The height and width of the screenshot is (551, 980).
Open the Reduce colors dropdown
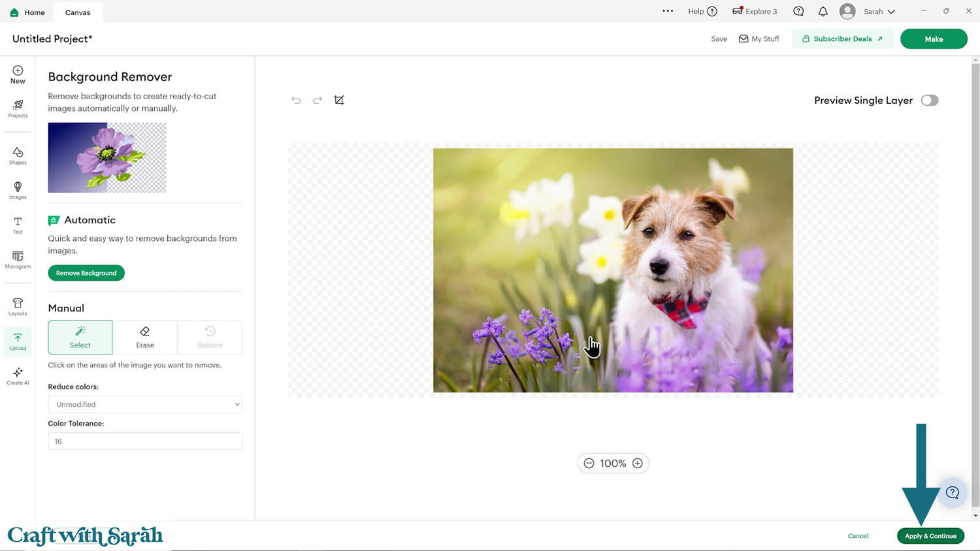pyautogui.click(x=145, y=405)
